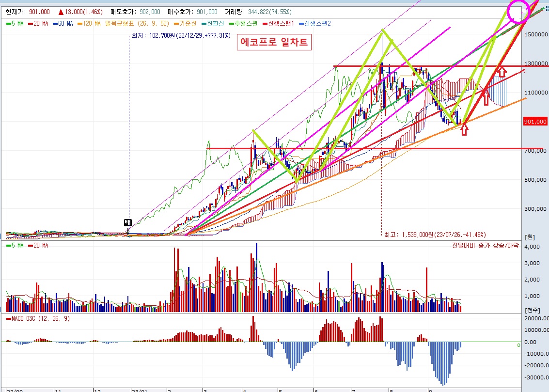This screenshot has width=549, height=392.
Task: Click the 에코프로 일차트 title box
Action: click(x=275, y=43)
